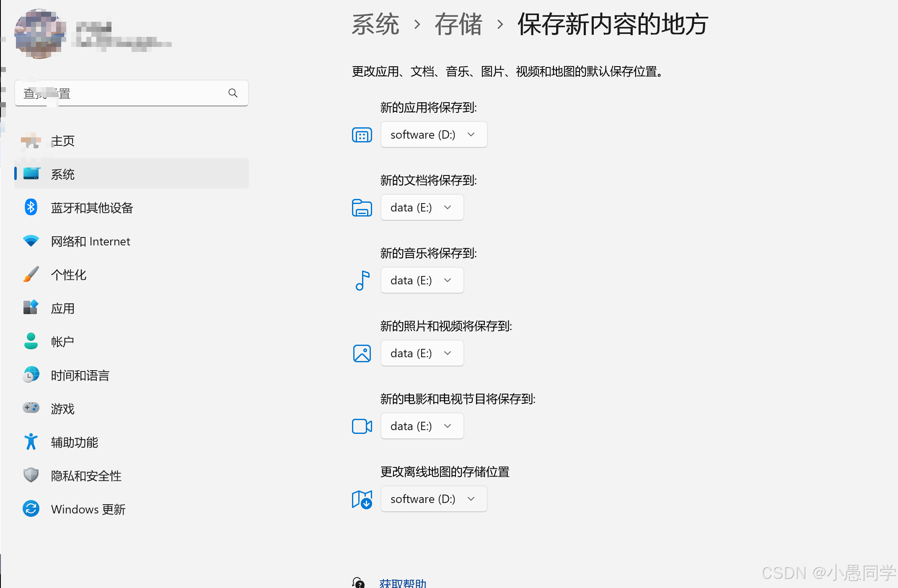Expand offline maps storage location dropdown
The width and height of the screenshot is (898, 588).
433,499
